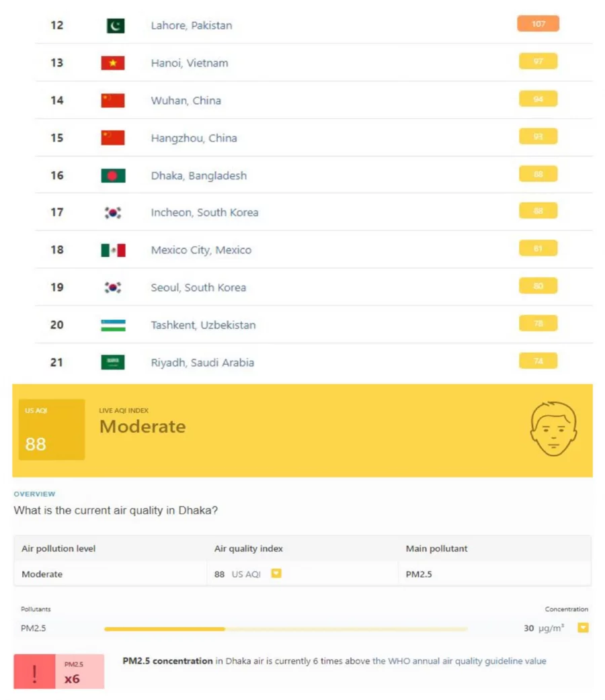Viewport: 605px width, 700px height.
Task: Click the Vietnam flag next to Hanoi
Action: (x=113, y=63)
